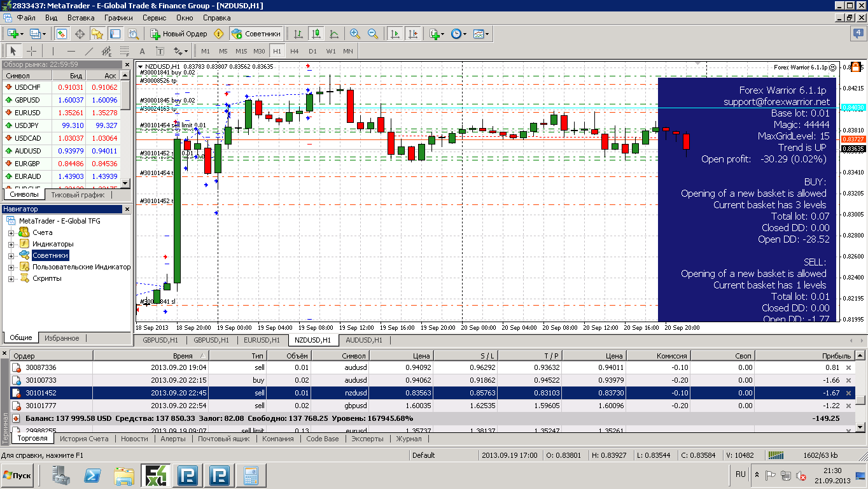Toggle the Terminal panel icon

[115, 34]
